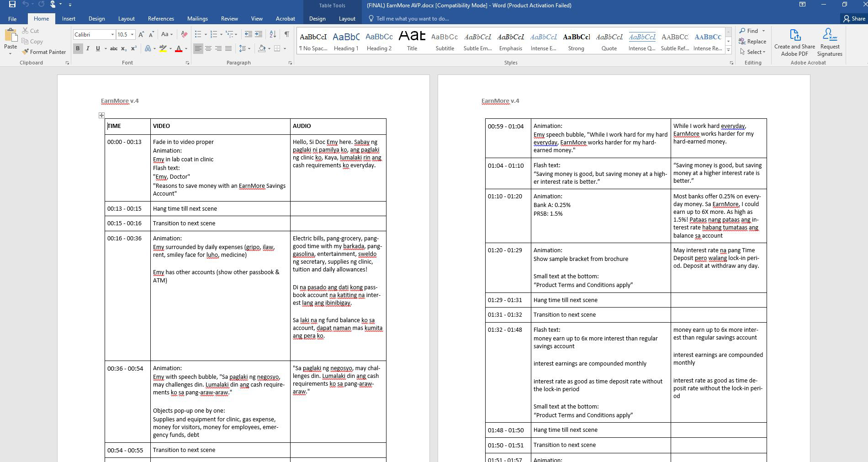Open Font dialog launcher
The height and width of the screenshot is (462, 868).
187,63
